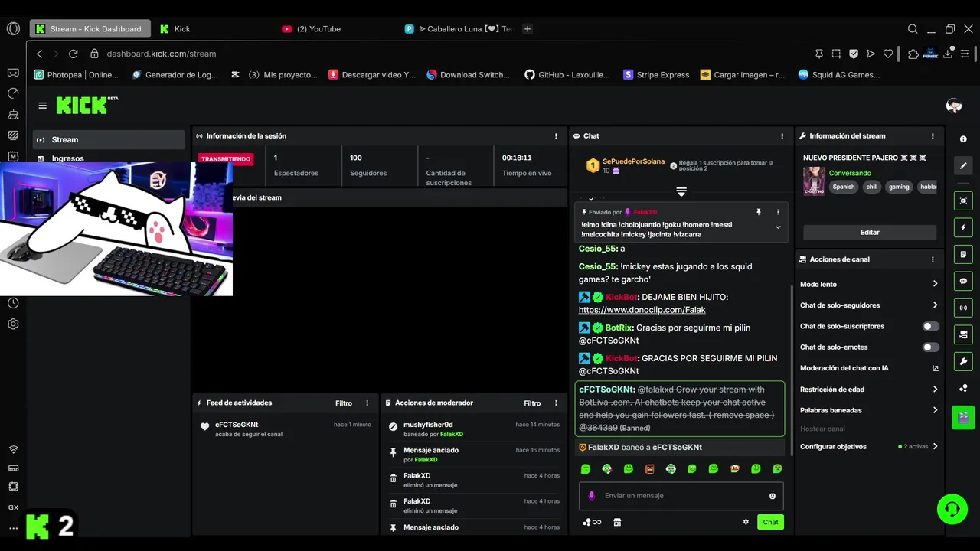
Task: Open Filtro in Feed de actividades
Action: [x=344, y=403]
